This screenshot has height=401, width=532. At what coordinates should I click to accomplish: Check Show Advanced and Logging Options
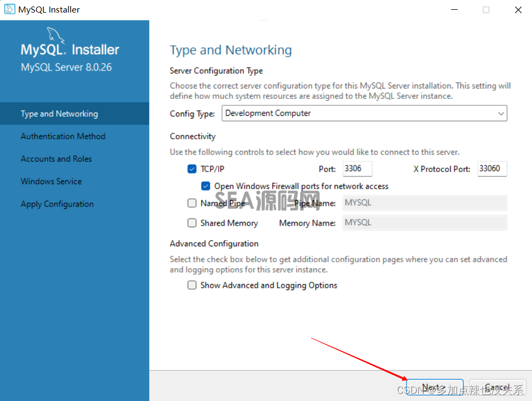[x=192, y=285]
